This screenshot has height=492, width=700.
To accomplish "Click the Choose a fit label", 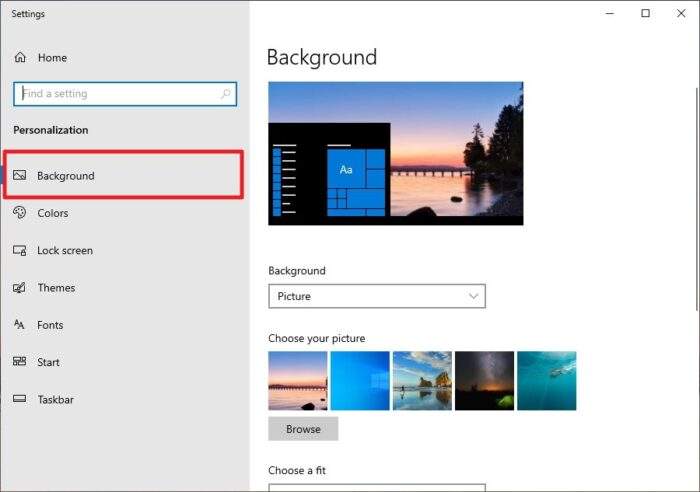I will tap(297, 470).
